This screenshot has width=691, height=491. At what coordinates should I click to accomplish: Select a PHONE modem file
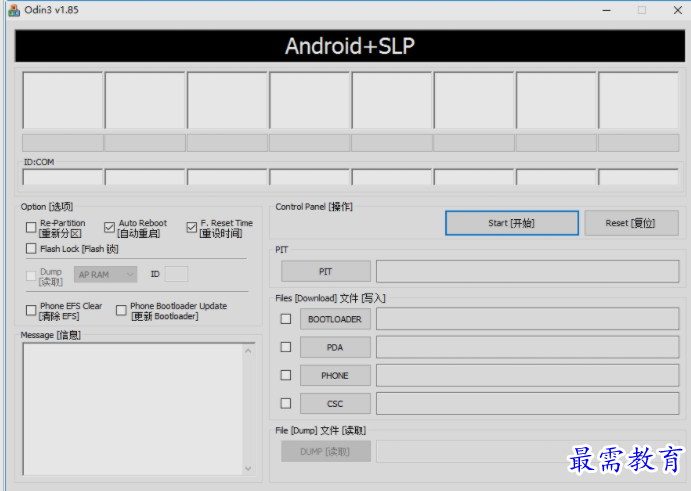point(335,376)
